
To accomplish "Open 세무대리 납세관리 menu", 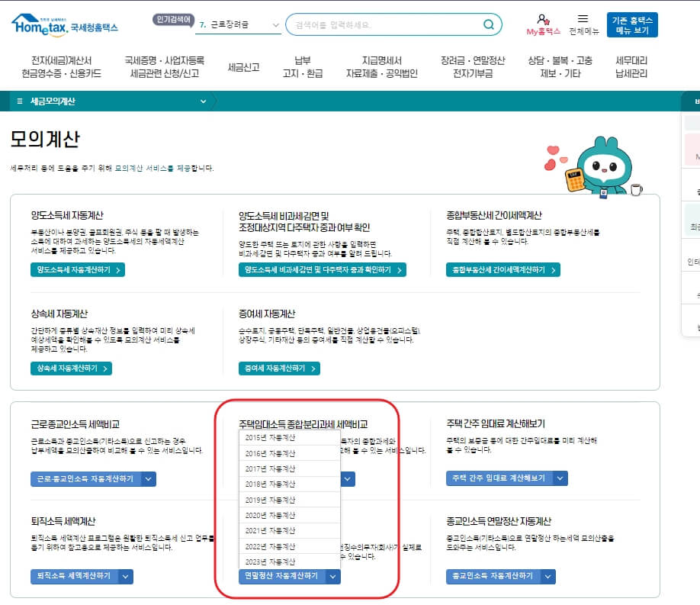I will [x=631, y=67].
